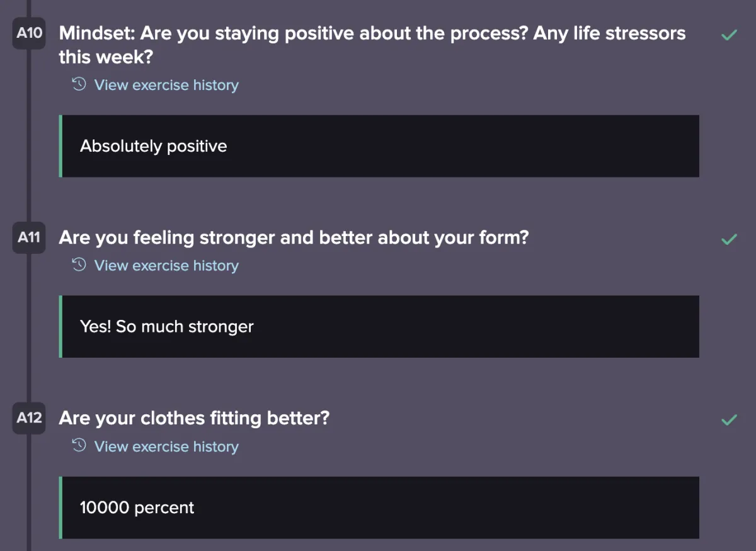The image size is (756, 551).
Task: Click the history clock icon under A10
Action: point(79,84)
